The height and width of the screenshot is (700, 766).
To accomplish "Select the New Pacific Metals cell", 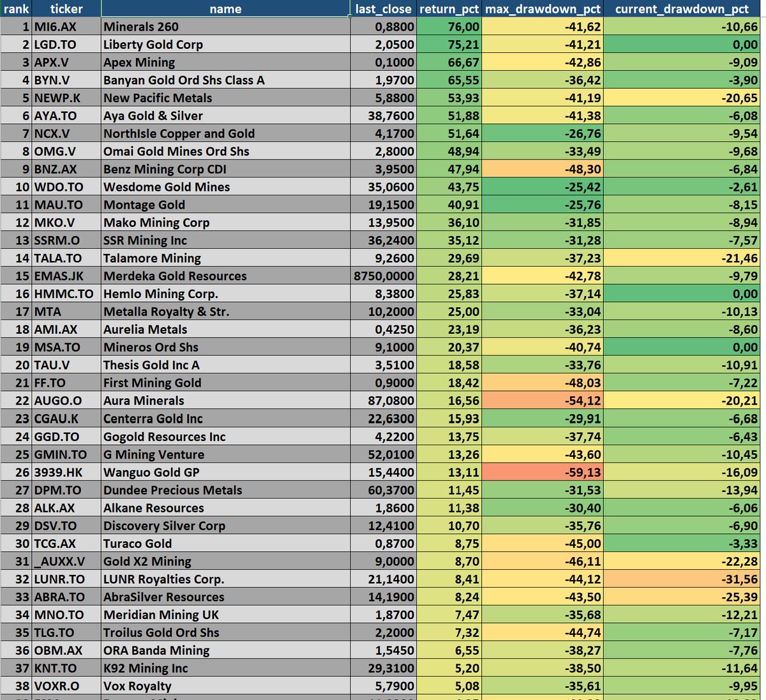I will 225,98.
